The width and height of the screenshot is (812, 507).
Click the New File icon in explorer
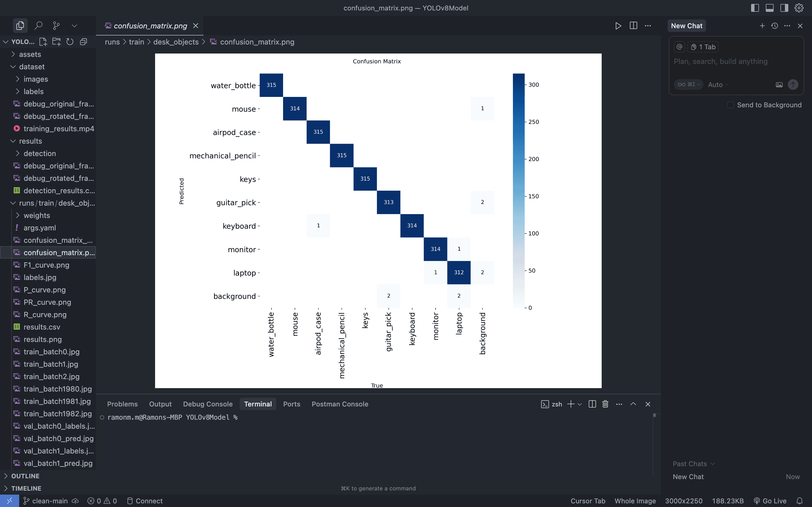(x=43, y=42)
